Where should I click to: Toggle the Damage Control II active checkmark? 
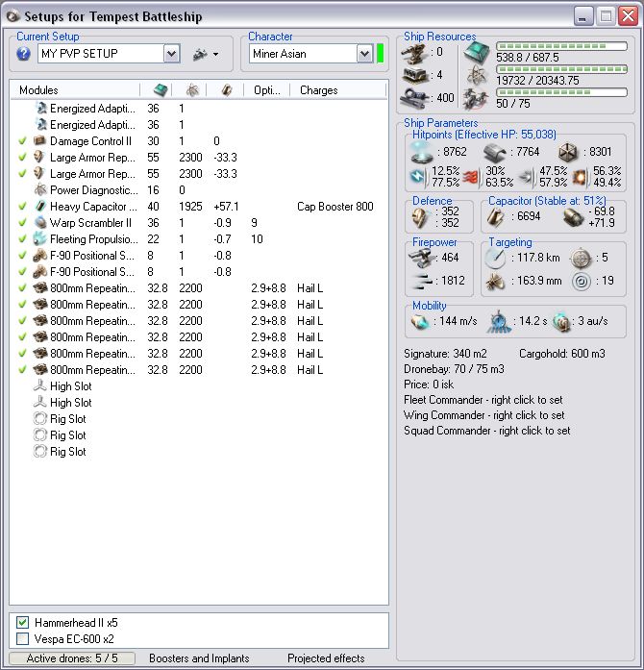[22, 140]
